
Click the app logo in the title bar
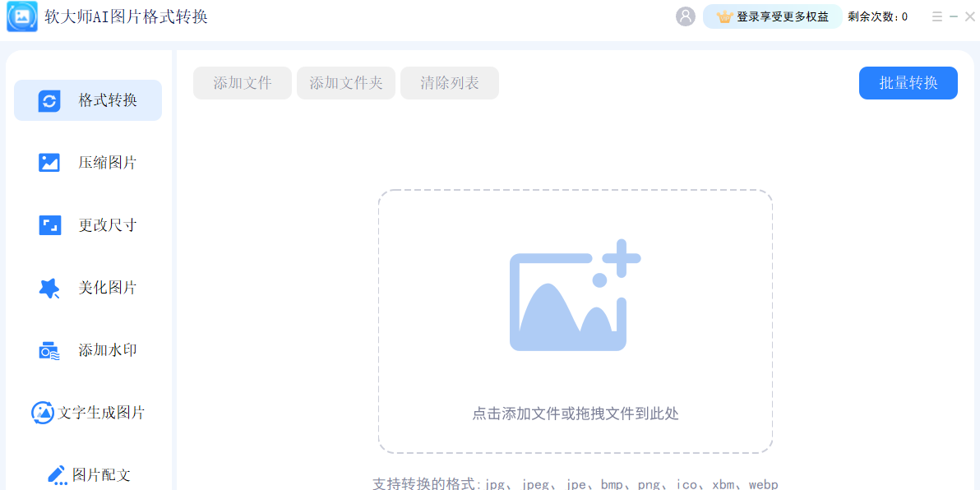(22, 16)
